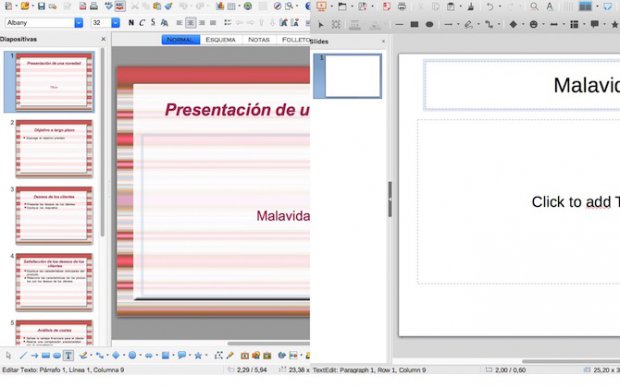Click the Print icon in left window toolbar
The image size is (620, 387).
point(94,6)
